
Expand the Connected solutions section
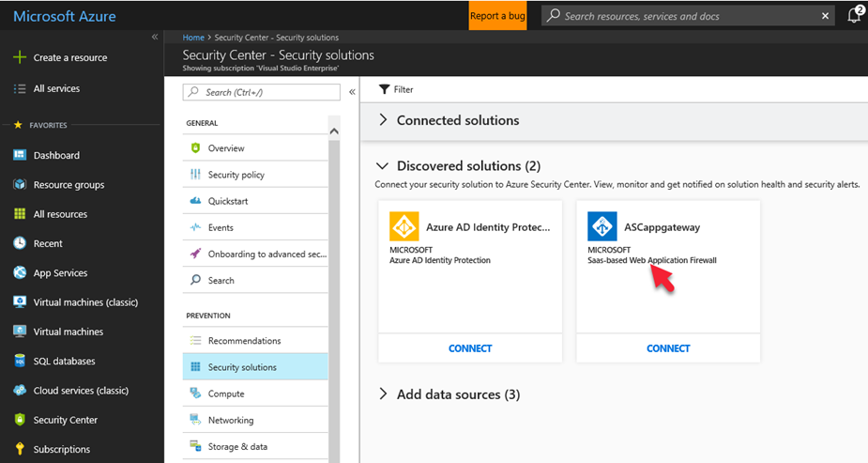pyautogui.click(x=383, y=120)
